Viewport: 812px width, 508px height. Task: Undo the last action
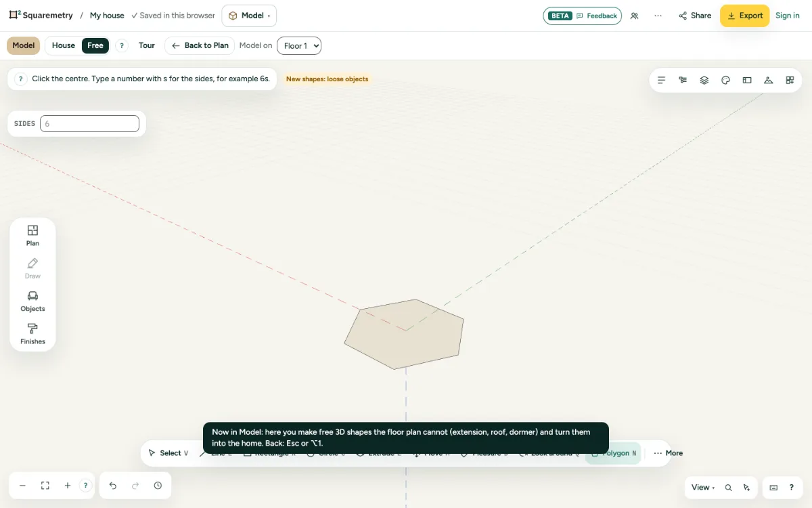click(113, 486)
